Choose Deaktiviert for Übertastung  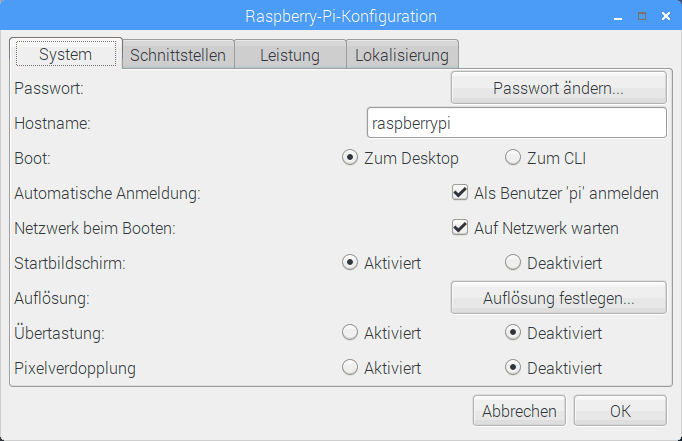click(513, 332)
